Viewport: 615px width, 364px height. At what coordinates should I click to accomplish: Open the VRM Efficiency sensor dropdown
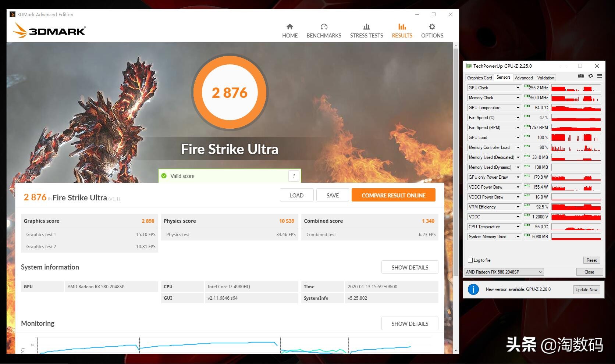pos(518,207)
